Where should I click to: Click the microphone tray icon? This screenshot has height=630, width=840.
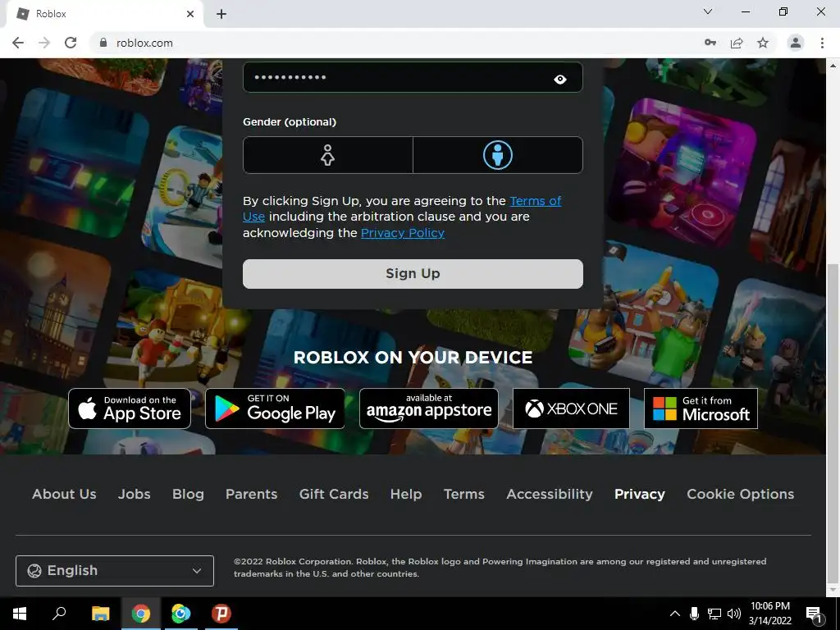pos(694,614)
